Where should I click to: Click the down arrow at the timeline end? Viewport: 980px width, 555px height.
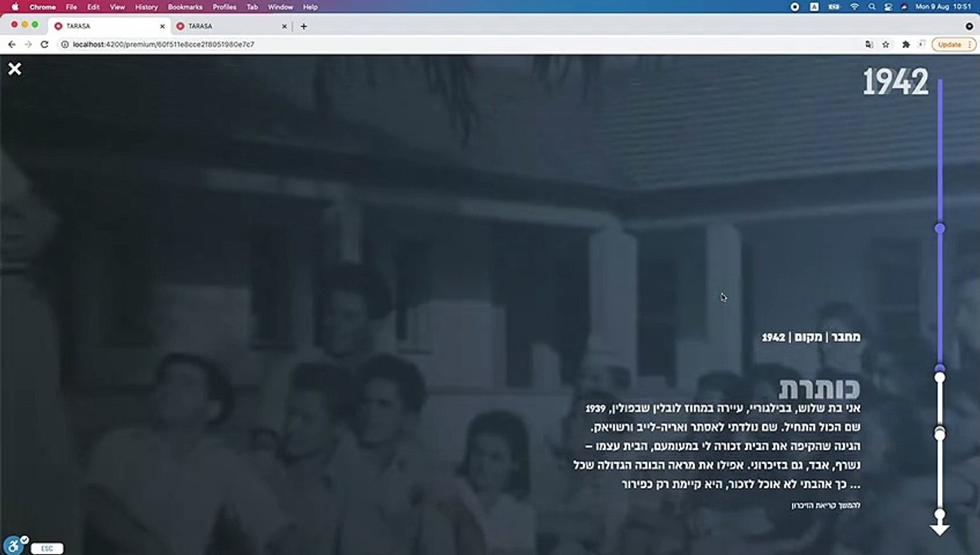pyautogui.click(x=939, y=529)
